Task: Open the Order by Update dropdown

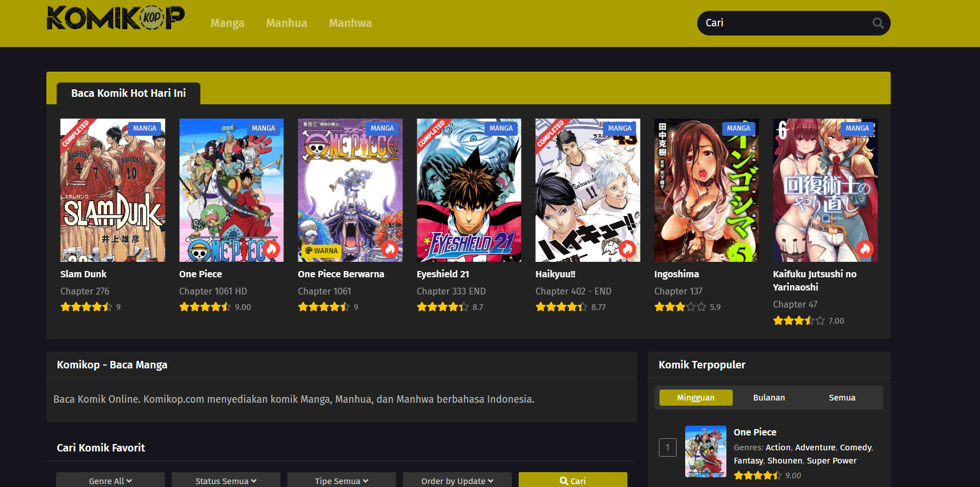Action: pos(457,480)
